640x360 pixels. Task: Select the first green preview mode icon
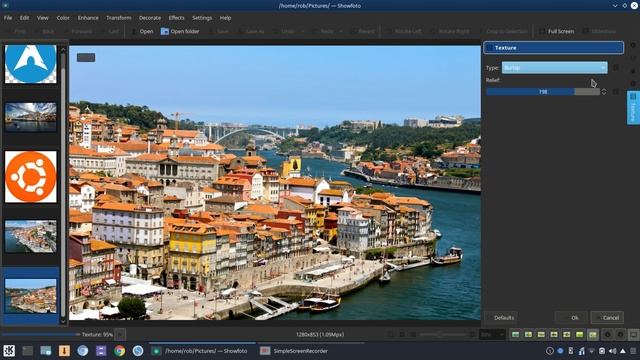click(516, 334)
